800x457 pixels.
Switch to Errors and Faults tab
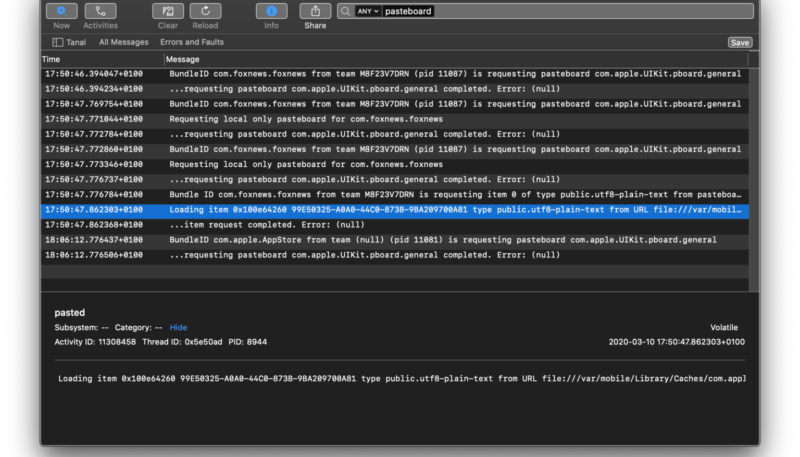192,43
